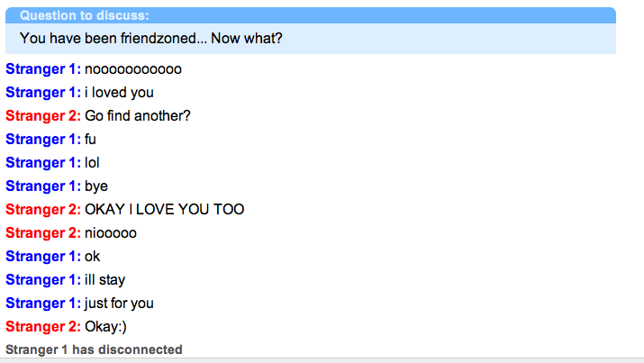Click the red 'Stranger 2:' label beside 'niooooo'

(43, 232)
